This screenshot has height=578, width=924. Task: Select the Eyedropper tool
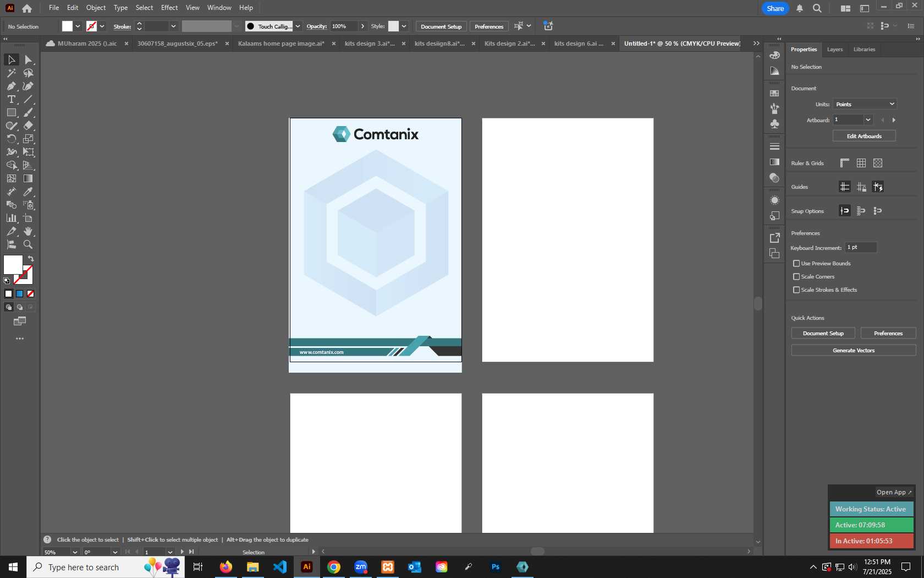point(29,192)
